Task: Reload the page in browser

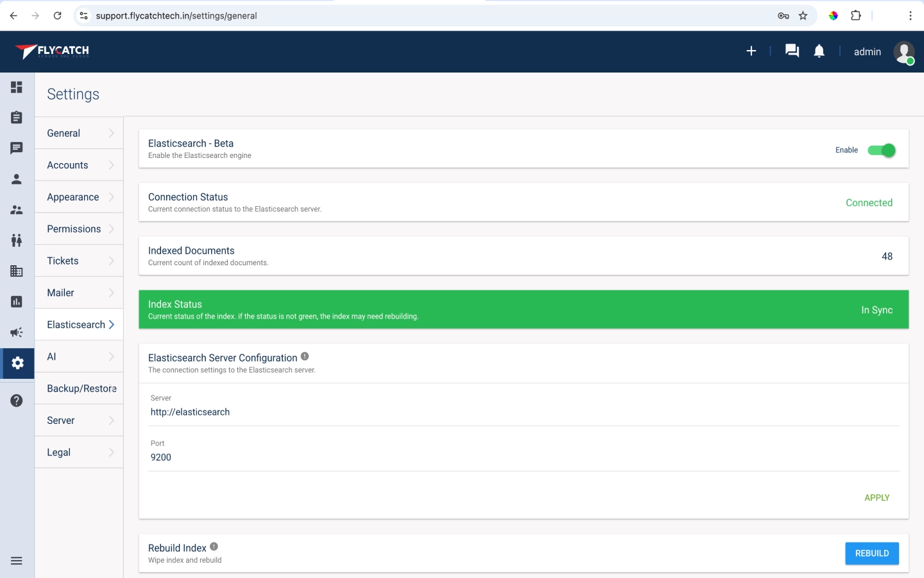Action: click(57, 15)
